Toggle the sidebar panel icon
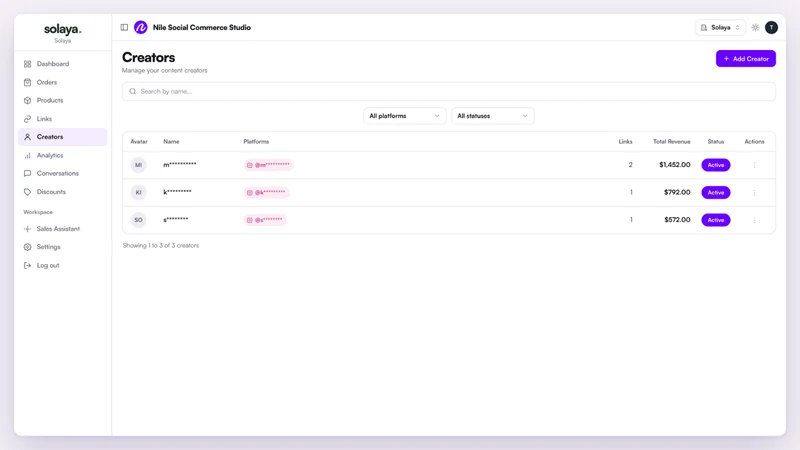Viewport: 800px width, 450px height. tap(124, 28)
